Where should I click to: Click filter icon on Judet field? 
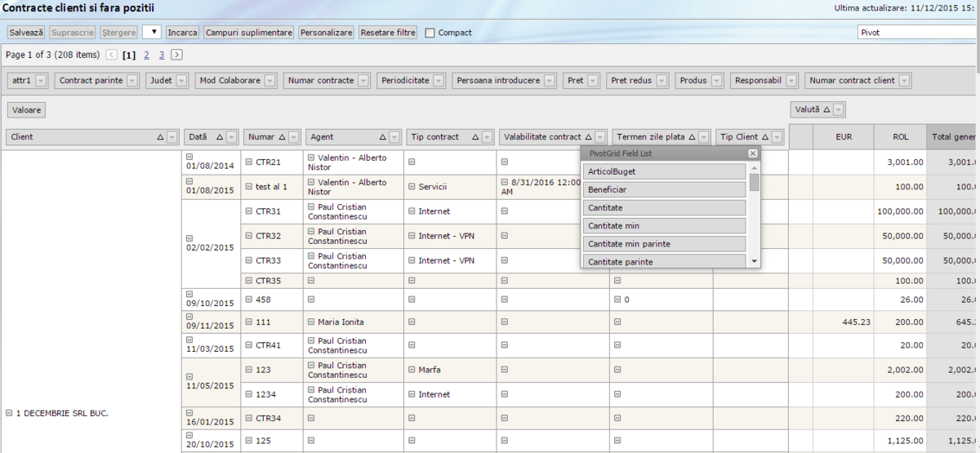pyautogui.click(x=181, y=81)
